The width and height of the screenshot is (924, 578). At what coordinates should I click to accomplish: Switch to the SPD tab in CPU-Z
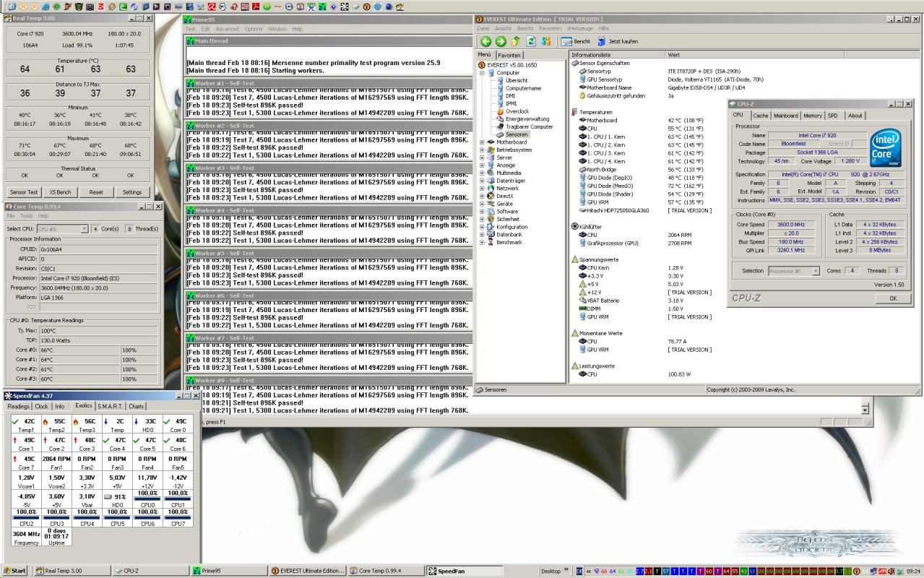point(833,116)
